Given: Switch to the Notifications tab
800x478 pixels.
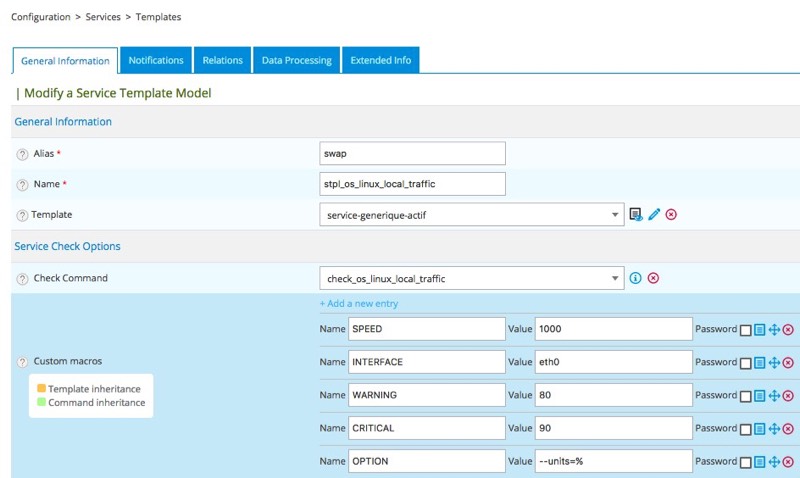Looking at the screenshot, I should (156, 60).
